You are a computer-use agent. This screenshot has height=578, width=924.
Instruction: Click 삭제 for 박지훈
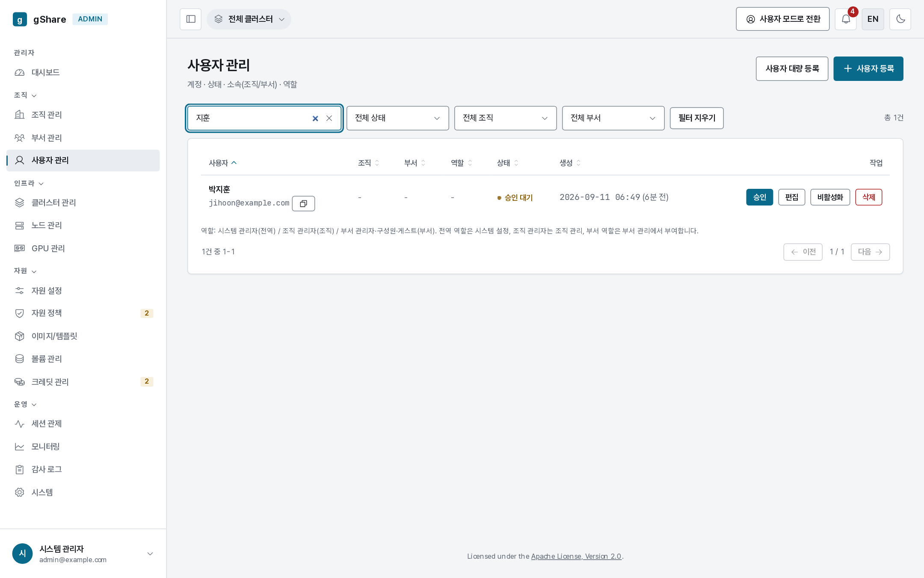[868, 197]
